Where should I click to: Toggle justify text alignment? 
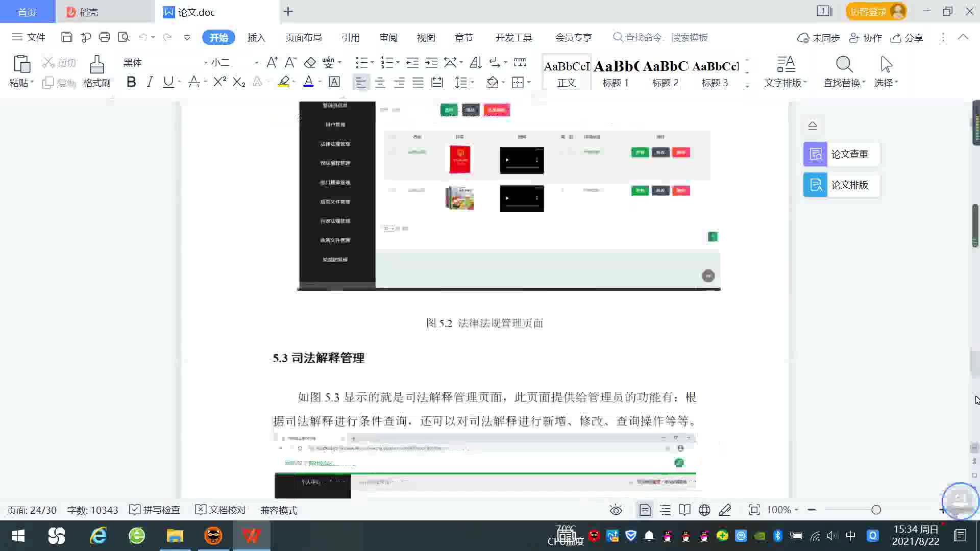point(418,82)
